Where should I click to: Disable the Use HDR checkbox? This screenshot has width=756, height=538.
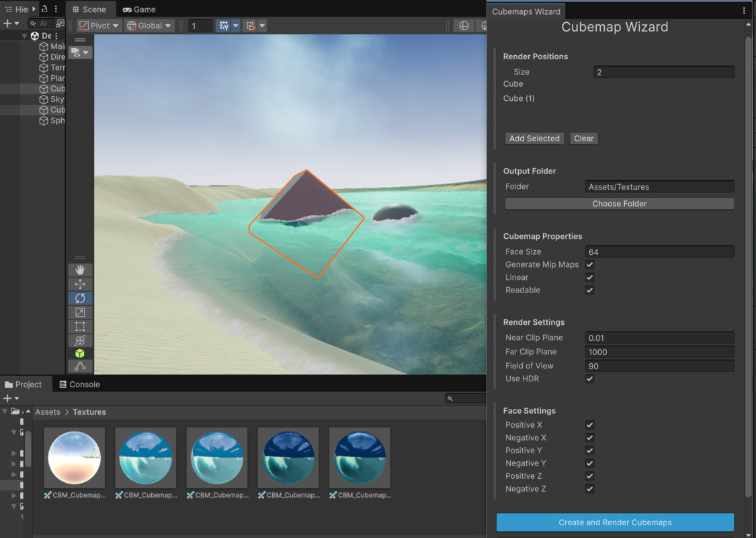pos(589,379)
